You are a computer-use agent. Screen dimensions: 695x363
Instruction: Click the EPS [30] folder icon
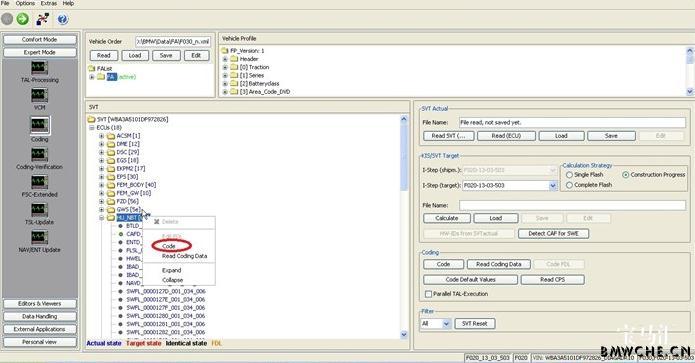point(111,176)
